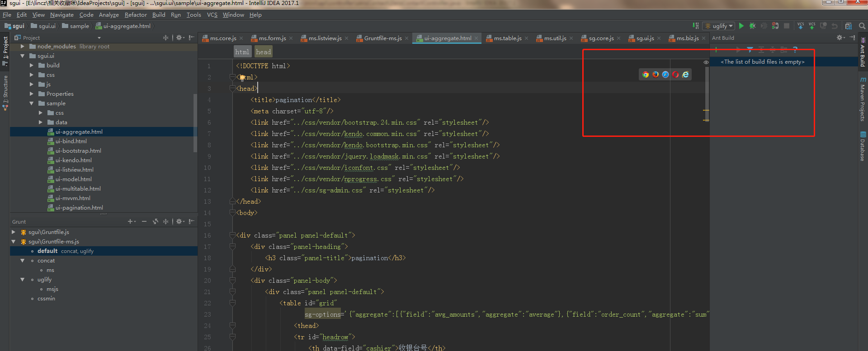Click the sgui.ui navigation bar breadcrumb
Viewport: 868px width, 351px height.
coord(43,26)
